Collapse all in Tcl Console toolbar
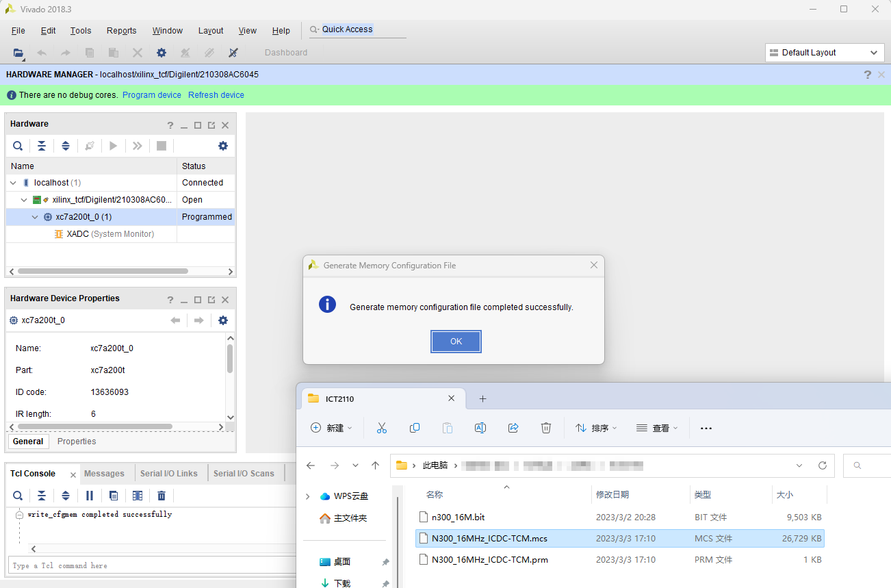 [x=42, y=496]
